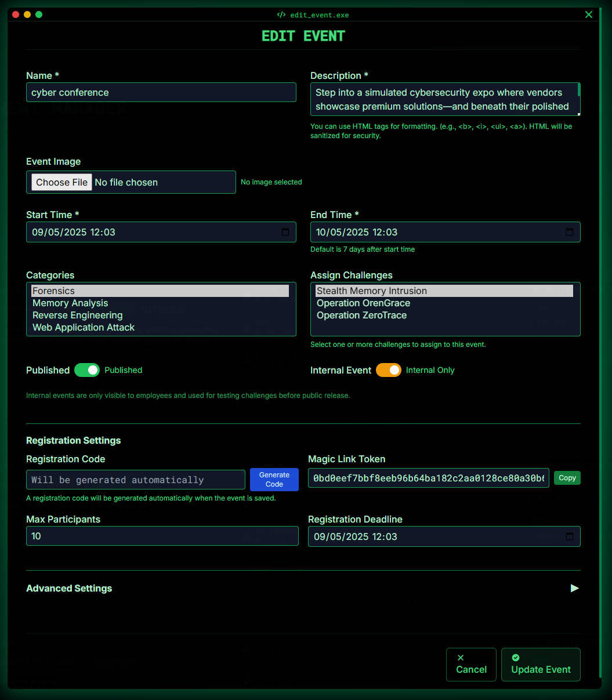612x700 pixels.
Task: Click the Description text area
Action: coord(446,99)
